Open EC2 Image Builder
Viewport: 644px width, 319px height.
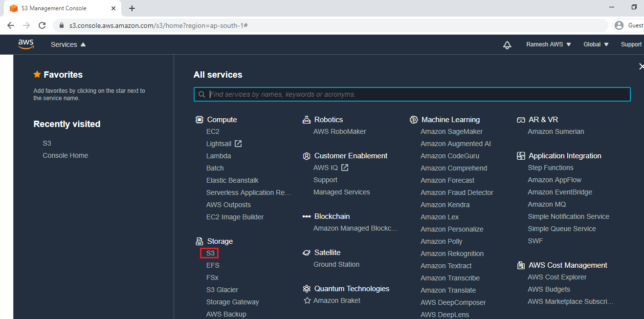(235, 217)
